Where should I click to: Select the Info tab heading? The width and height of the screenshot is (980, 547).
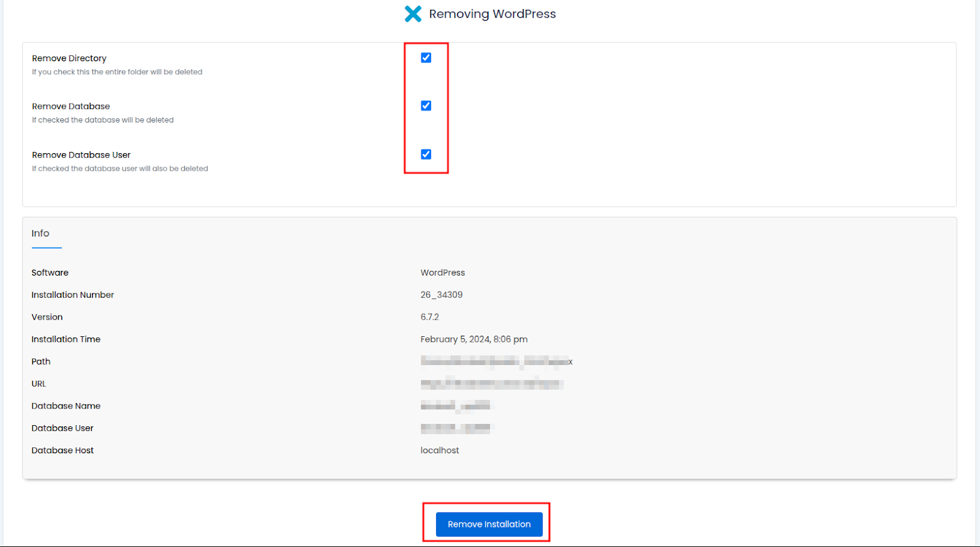(40, 233)
